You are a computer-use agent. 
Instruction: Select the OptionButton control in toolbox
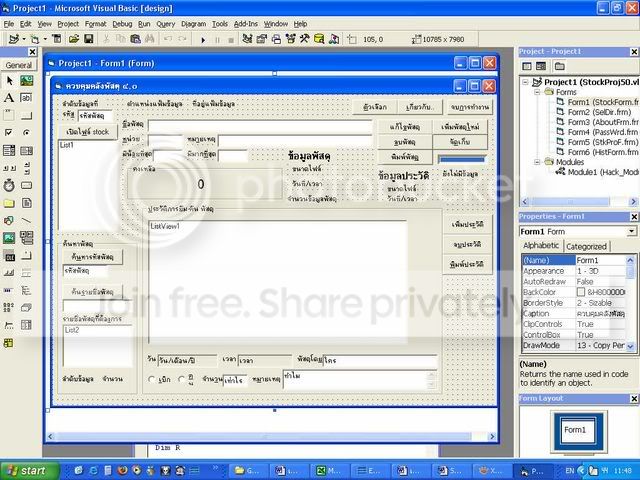pyautogui.click(x=27, y=133)
